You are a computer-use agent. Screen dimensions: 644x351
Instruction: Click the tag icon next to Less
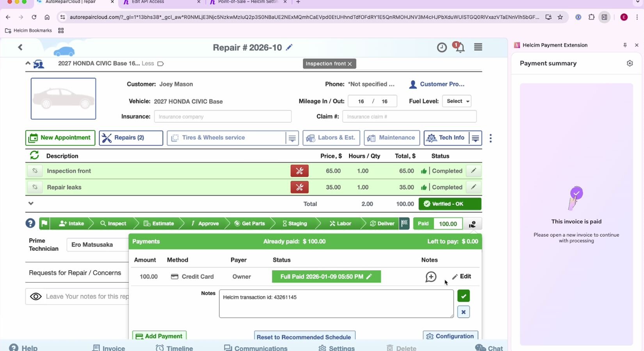(160, 64)
